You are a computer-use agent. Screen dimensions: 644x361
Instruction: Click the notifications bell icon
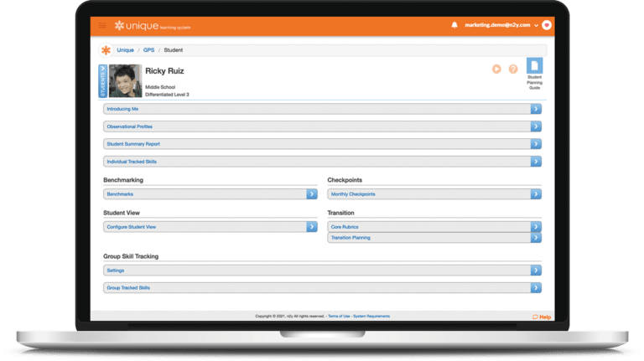click(x=454, y=25)
